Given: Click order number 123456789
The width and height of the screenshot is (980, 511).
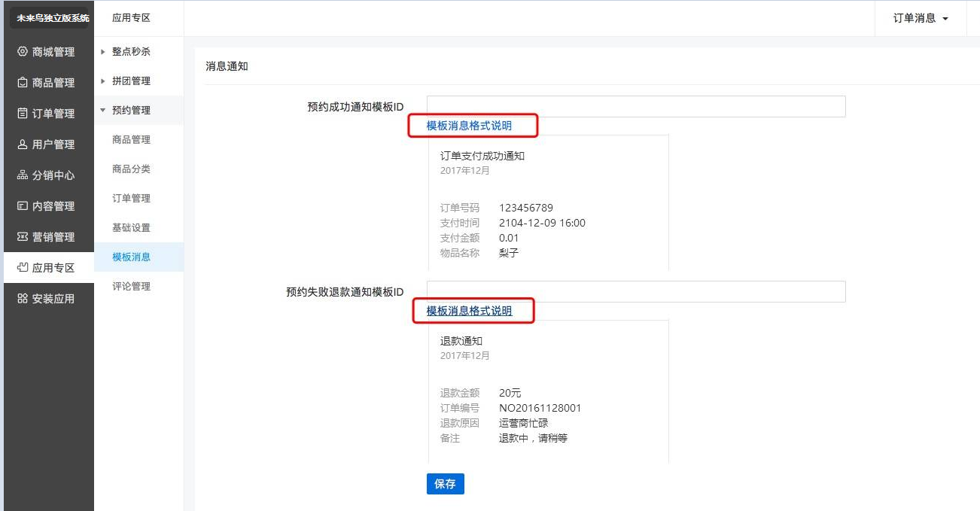Looking at the screenshot, I should point(526,208).
